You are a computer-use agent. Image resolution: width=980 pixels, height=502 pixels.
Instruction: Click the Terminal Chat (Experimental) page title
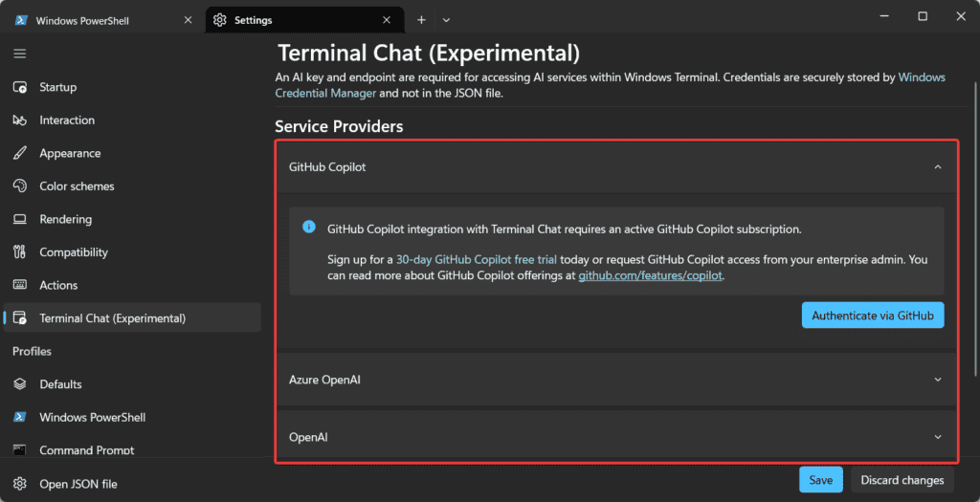point(429,53)
